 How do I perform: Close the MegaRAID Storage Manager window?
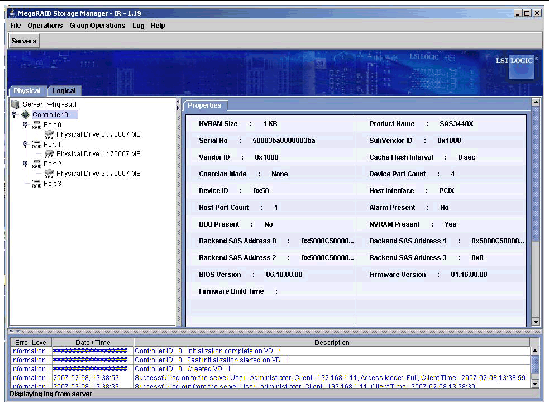click(x=537, y=13)
